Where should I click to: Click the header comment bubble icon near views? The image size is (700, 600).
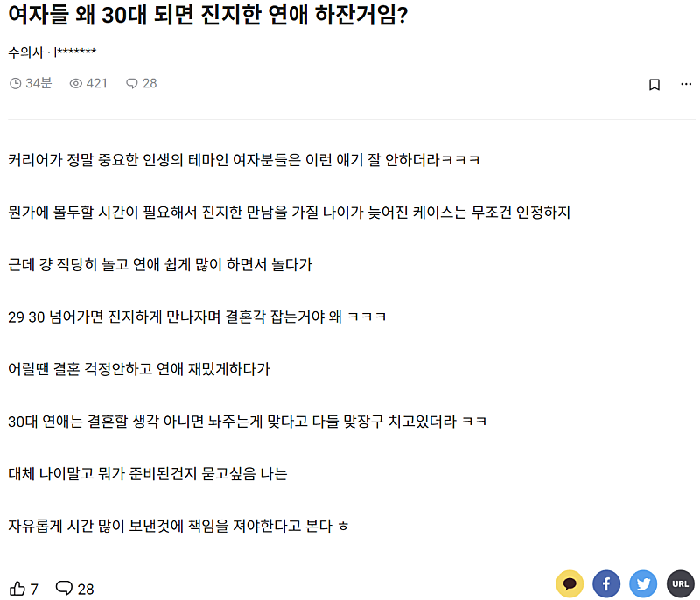(x=132, y=84)
